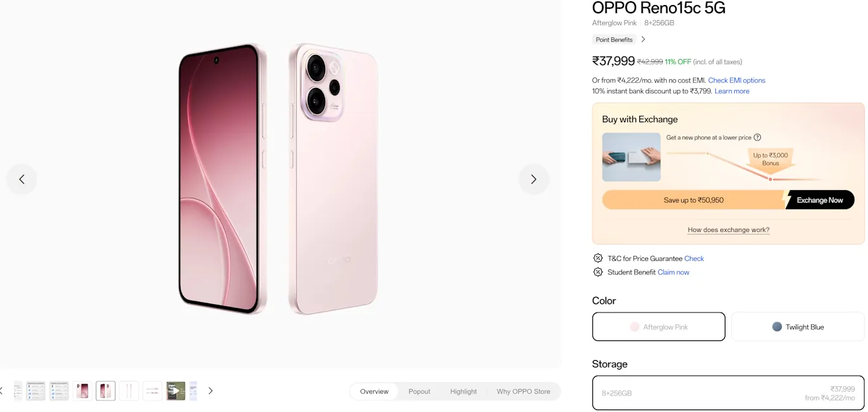Switch to the Why OPPO Store tab
This screenshot has width=868, height=412.
click(524, 391)
